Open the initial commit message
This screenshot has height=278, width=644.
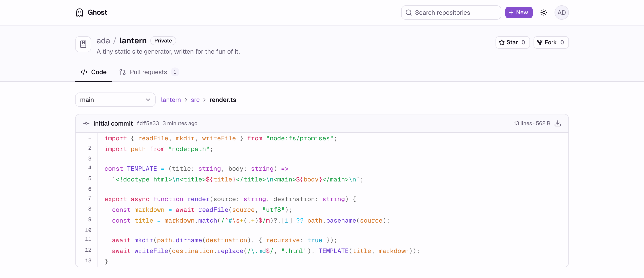tap(113, 123)
